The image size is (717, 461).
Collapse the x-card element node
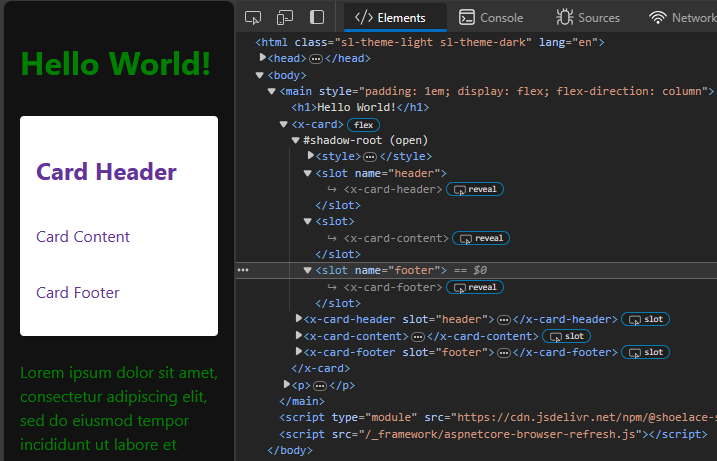[284, 124]
